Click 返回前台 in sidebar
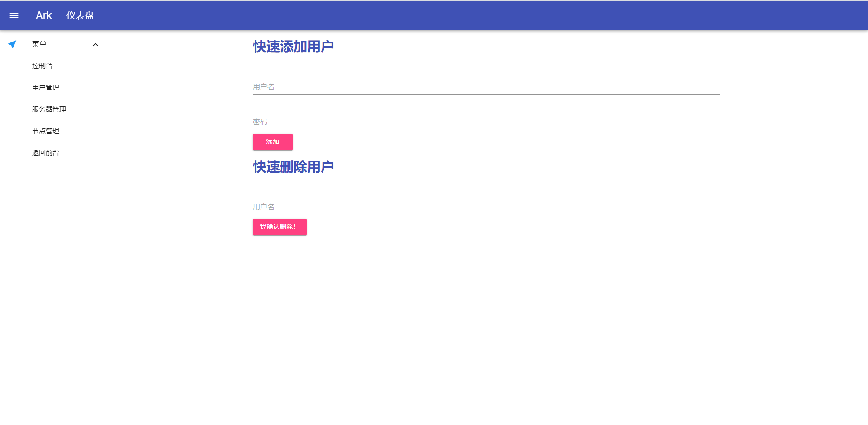The image size is (868, 425). tap(46, 153)
